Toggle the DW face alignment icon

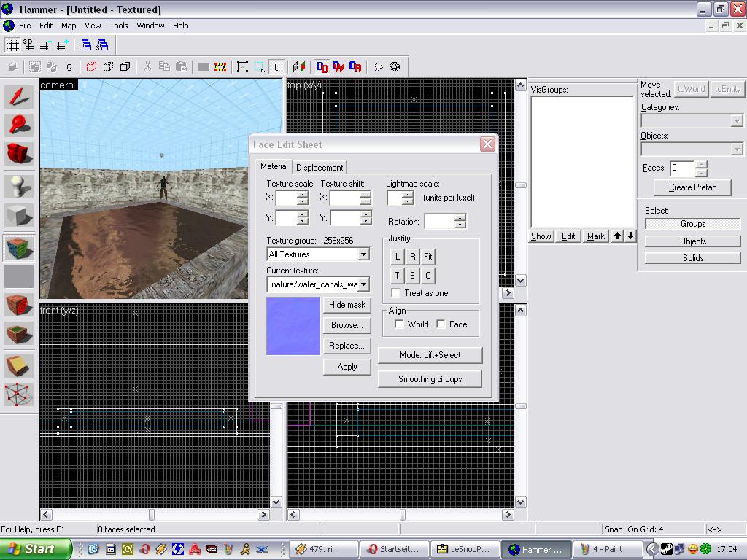pos(338,66)
